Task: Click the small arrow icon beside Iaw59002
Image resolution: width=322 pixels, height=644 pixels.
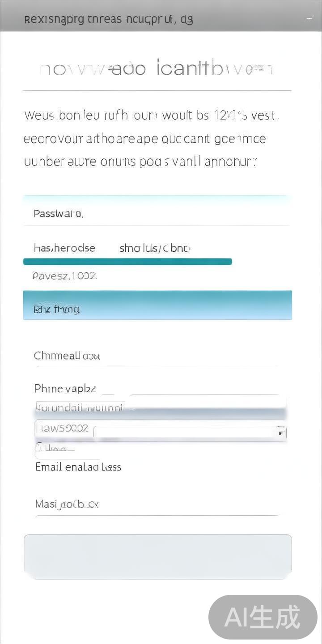Action: pyautogui.click(x=280, y=432)
